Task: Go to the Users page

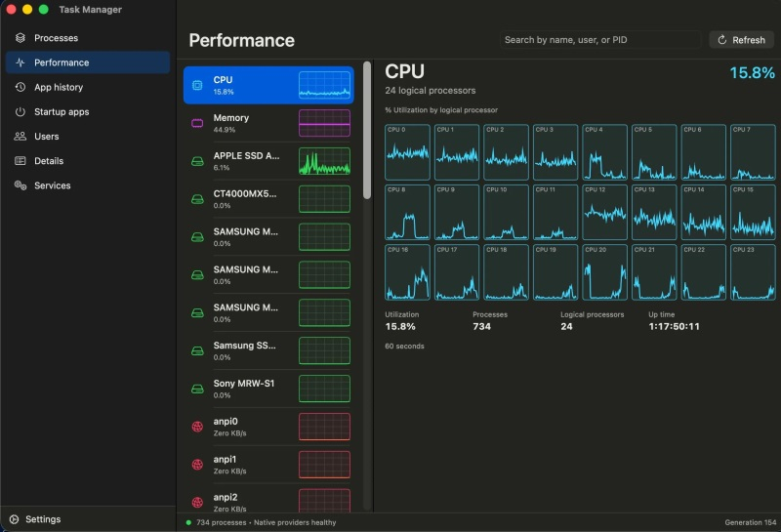Action: (x=88, y=136)
